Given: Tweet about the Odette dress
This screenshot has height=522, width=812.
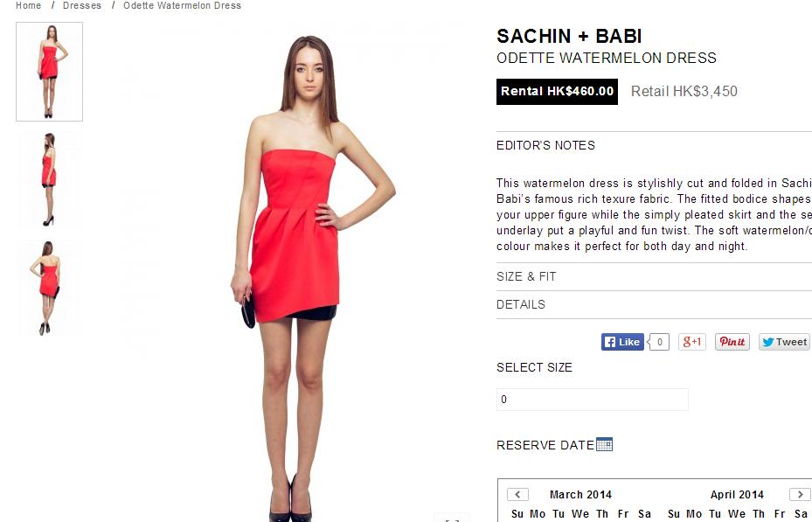Looking at the screenshot, I should tap(784, 342).
